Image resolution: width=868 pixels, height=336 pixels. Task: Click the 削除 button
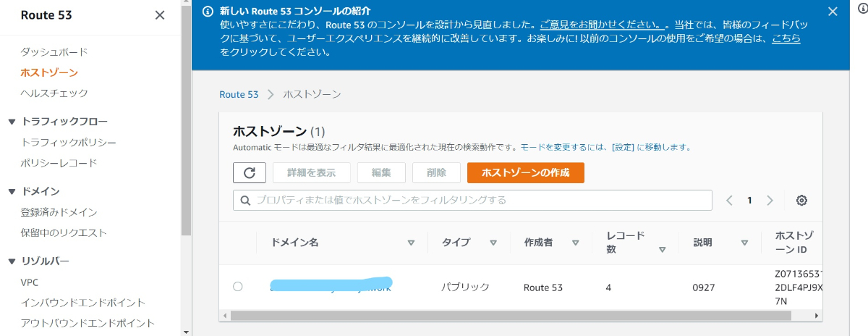click(437, 172)
